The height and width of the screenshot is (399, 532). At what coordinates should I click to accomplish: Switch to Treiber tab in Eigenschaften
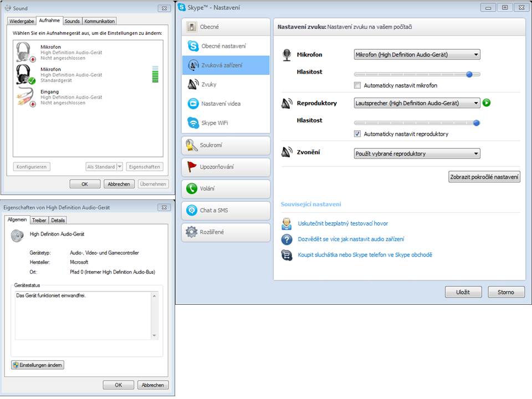pos(39,220)
